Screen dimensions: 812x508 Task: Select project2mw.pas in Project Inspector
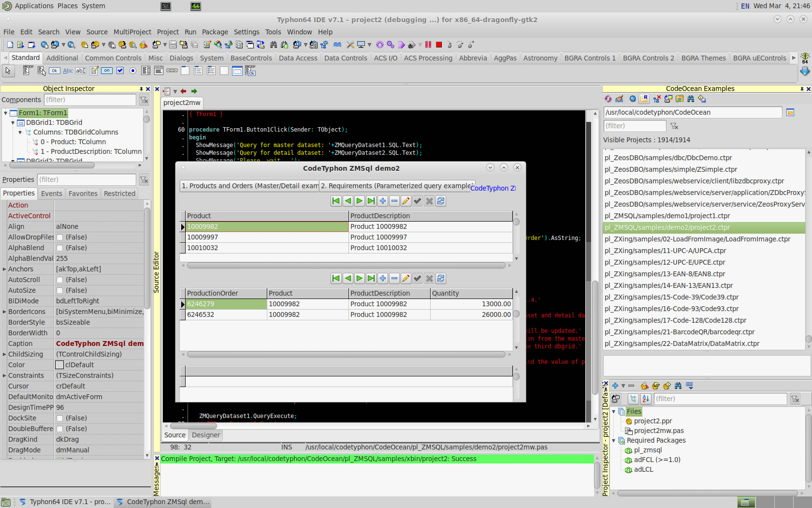(x=659, y=431)
